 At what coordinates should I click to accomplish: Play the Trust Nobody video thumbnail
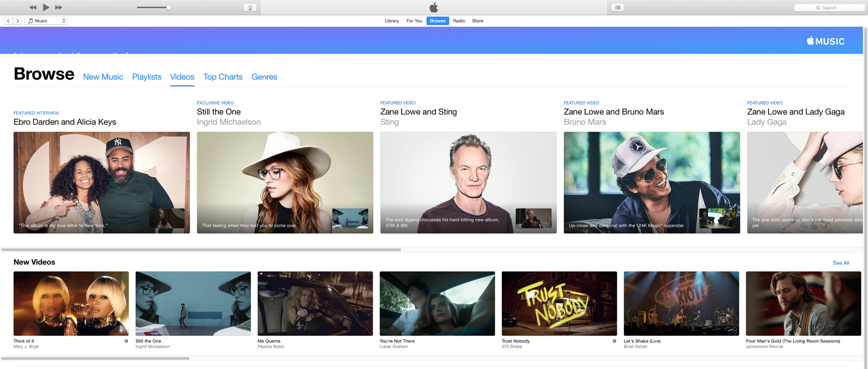click(x=559, y=303)
